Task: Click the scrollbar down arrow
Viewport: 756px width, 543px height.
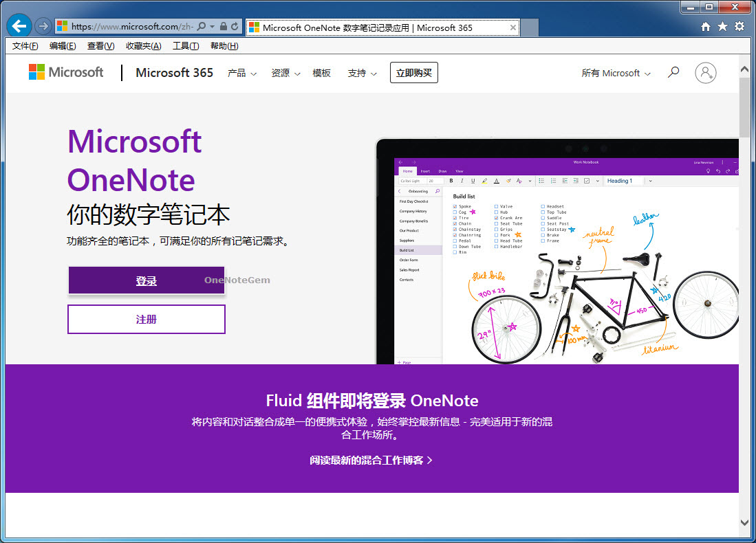Action: coord(744,523)
